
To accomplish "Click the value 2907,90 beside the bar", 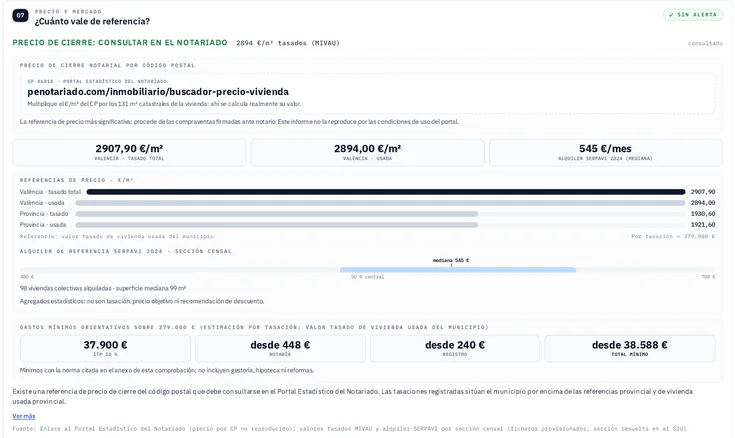I will coord(703,192).
